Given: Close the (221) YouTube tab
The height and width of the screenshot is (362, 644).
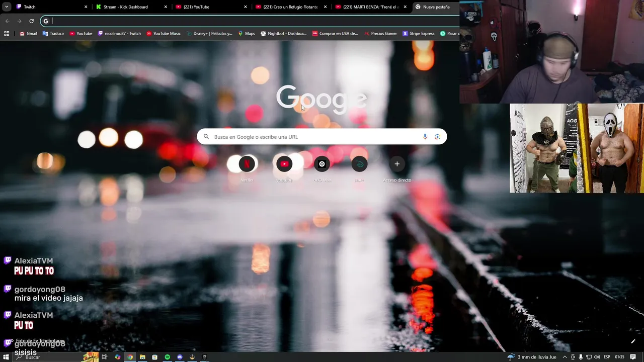Looking at the screenshot, I should [x=246, y=7].
